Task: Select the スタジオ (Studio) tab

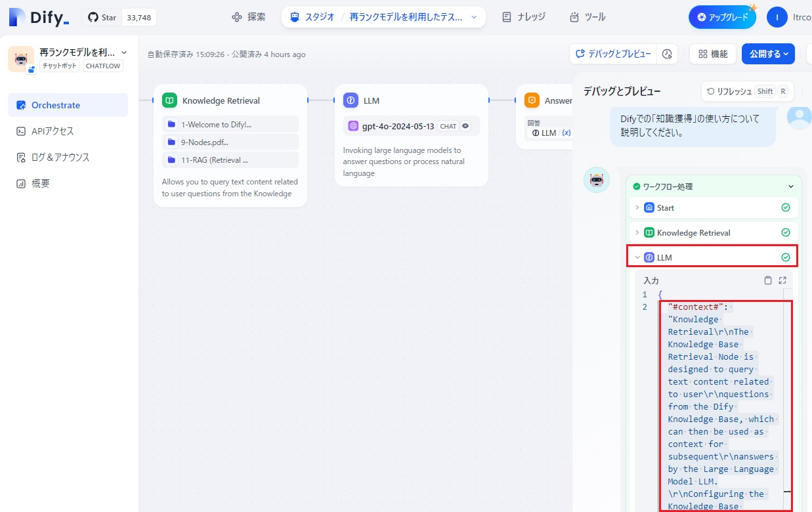Action: [x=312, y=17]
